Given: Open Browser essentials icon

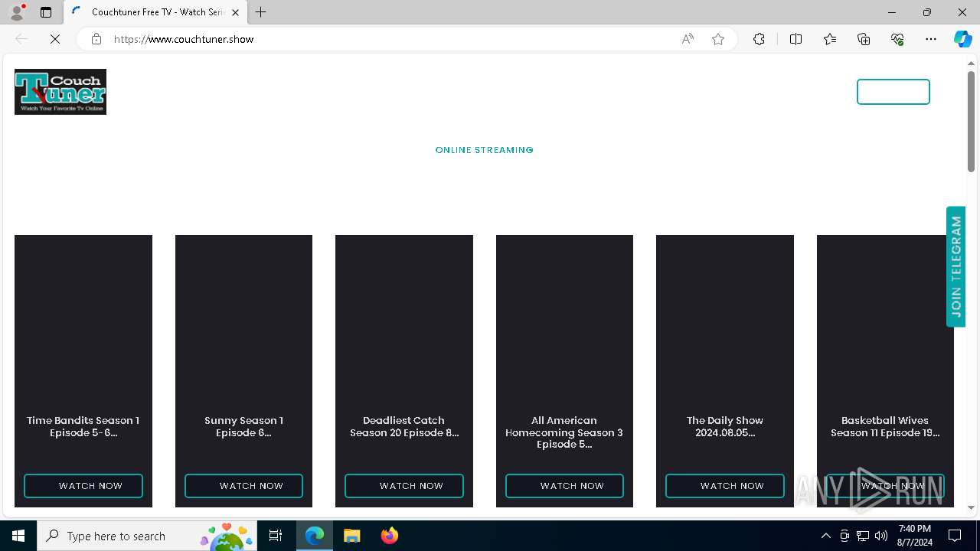Looking at the screenshot, I should pyautogui.click(x=897, y=39).
